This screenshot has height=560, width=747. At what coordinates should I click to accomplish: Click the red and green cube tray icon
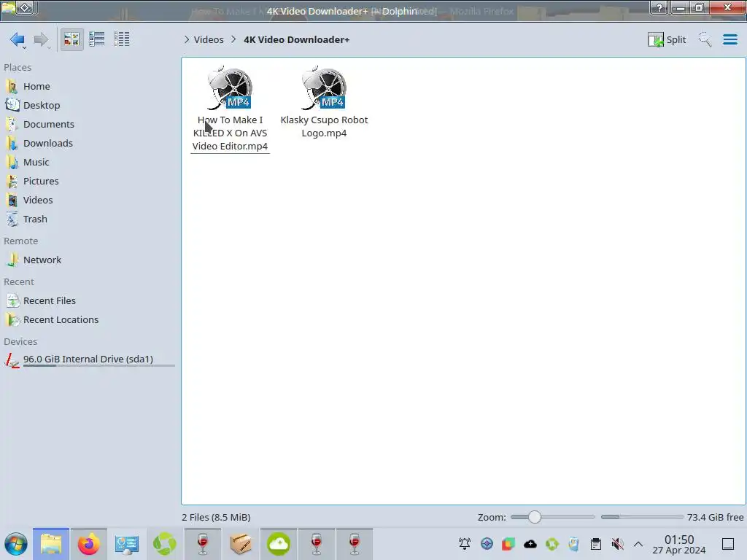(x=508, y=544)
